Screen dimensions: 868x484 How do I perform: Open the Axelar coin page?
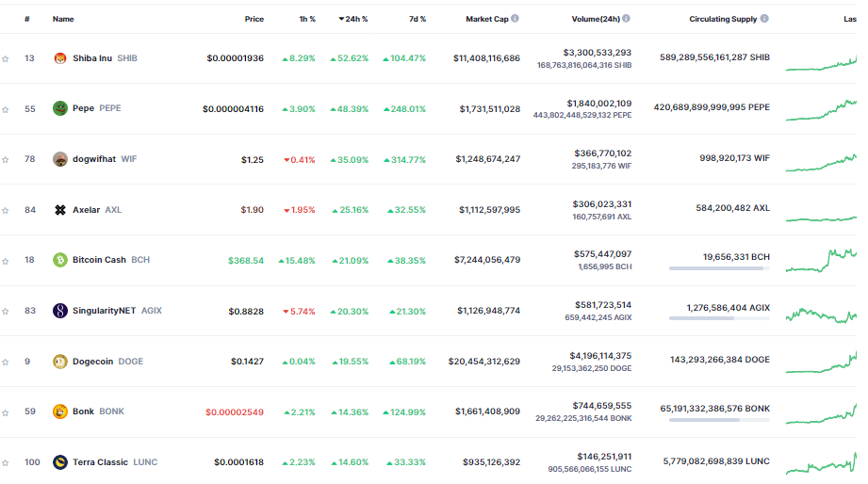point(87,210)
